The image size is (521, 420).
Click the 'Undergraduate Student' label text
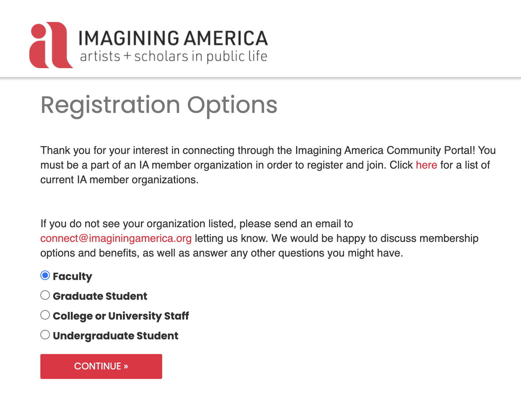click(116, 336)
